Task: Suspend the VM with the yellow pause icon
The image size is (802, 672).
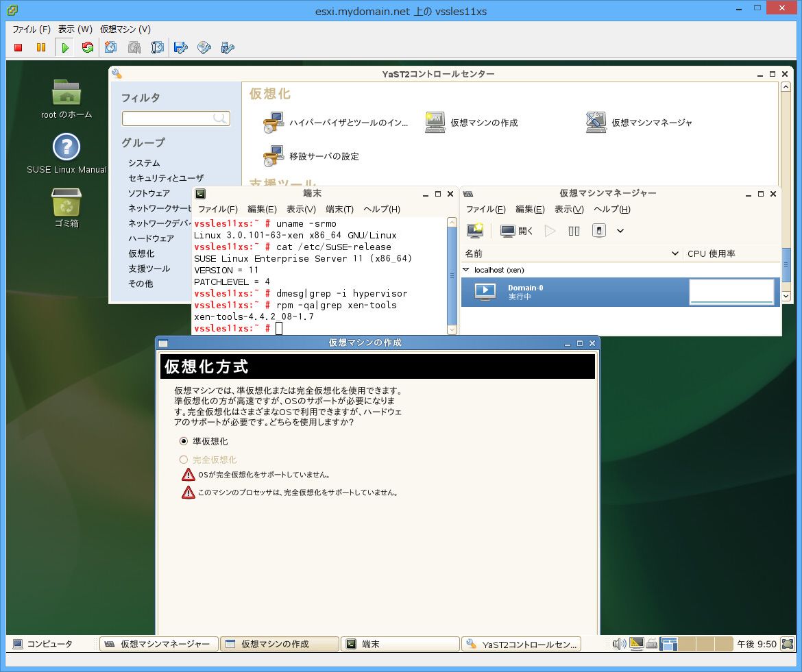Action: point(41,47)
